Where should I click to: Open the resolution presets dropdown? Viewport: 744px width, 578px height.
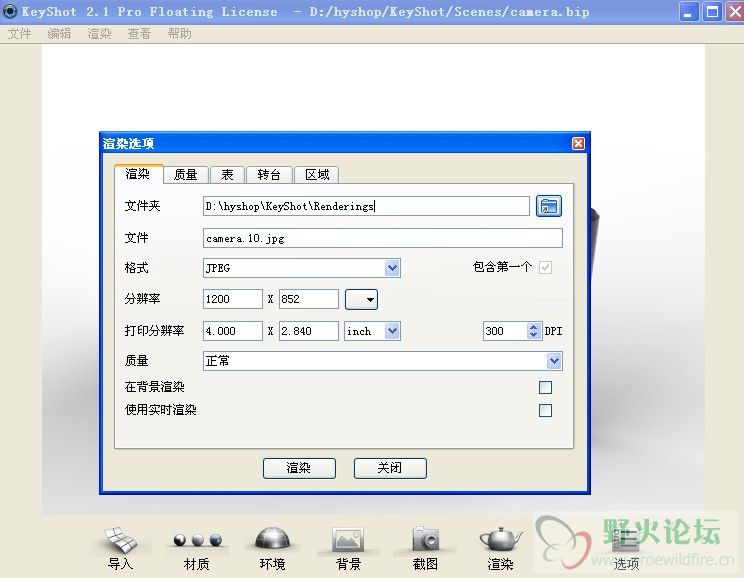(x=362, y=299)
